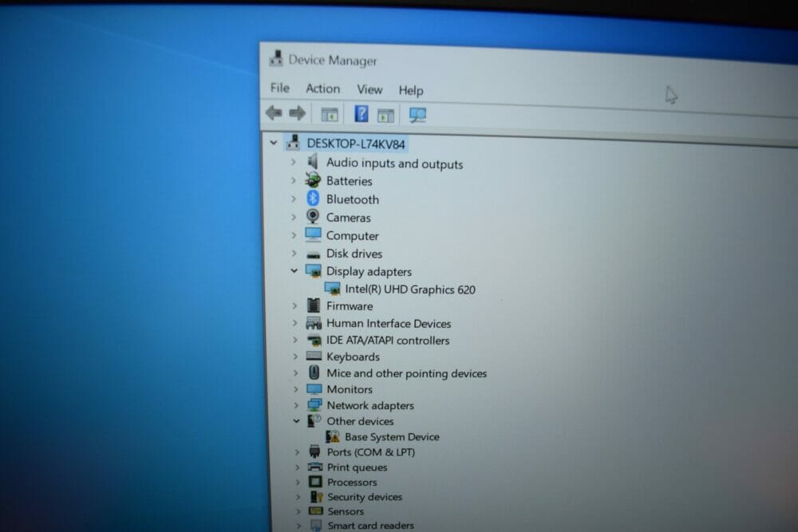Click the Bluetooth logo icon
The width and height of the screenshot is (798, 532).
click(x=313, y=199)
